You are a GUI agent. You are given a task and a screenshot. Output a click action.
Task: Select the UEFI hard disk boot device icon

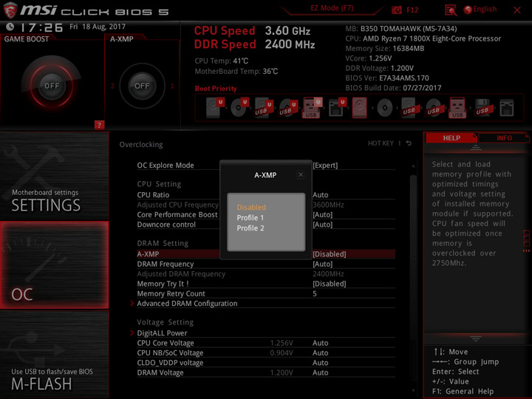tap(215, 108)
